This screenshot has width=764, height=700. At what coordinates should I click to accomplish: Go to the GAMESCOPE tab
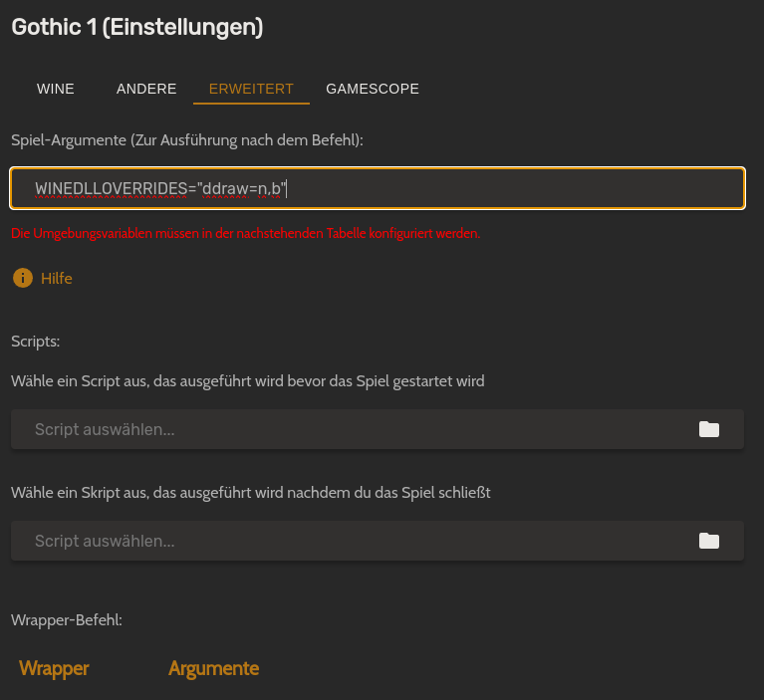click(x=373, y=89)
